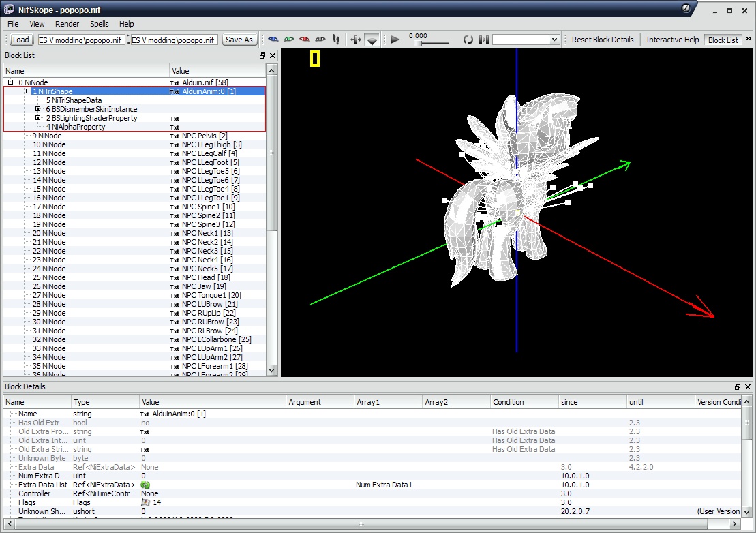756x533 pixels.
Task: Click the Txt icon beside NPC LCollarbone [25]
Action: (x=175, y=340)
